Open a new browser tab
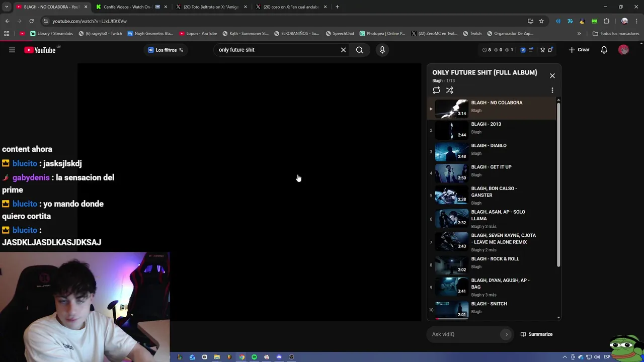Viewport: 644px width, 362px height. coord(337,7)
